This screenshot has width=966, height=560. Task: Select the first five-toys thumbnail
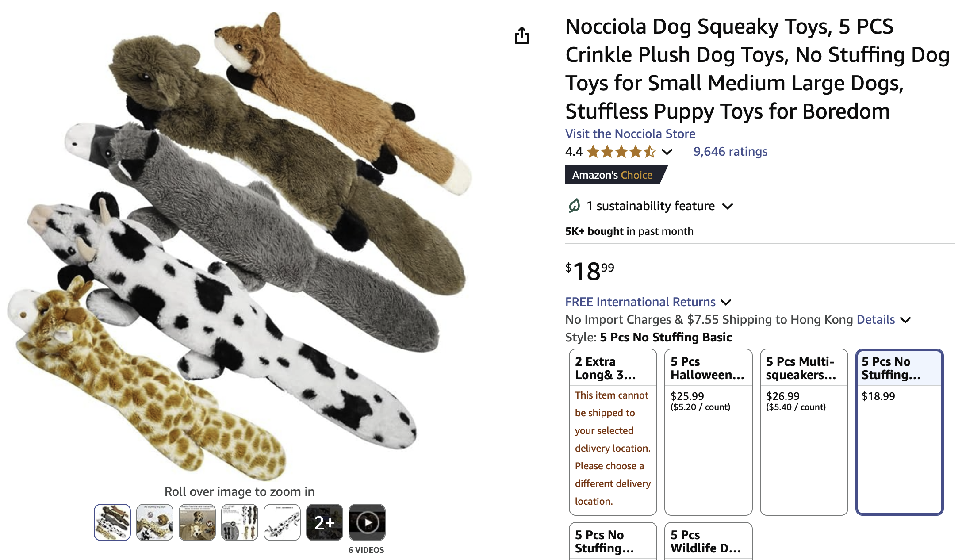click(x=112, y=522)
